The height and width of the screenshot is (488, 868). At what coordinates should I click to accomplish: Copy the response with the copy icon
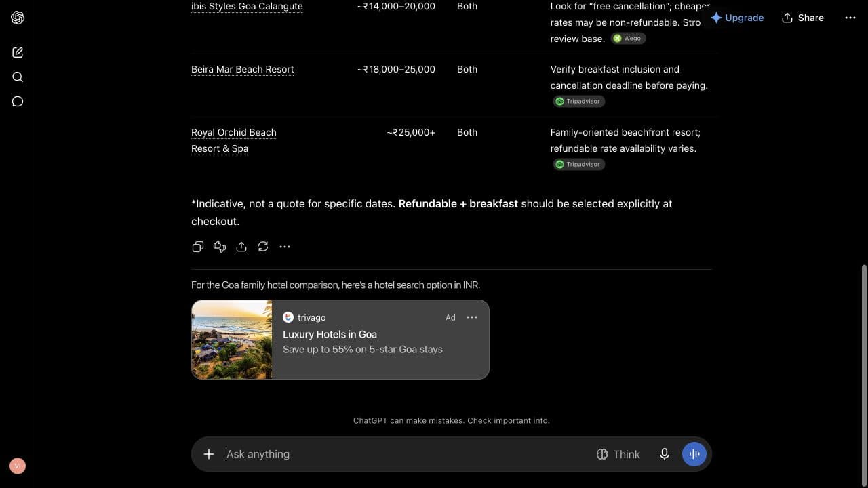click(198, 247)
